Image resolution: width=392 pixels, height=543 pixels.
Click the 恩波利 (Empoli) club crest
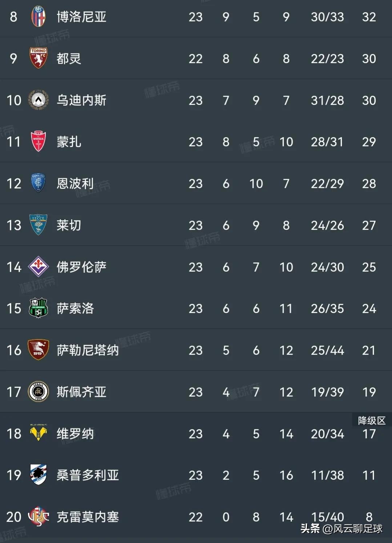coord(38,184)
